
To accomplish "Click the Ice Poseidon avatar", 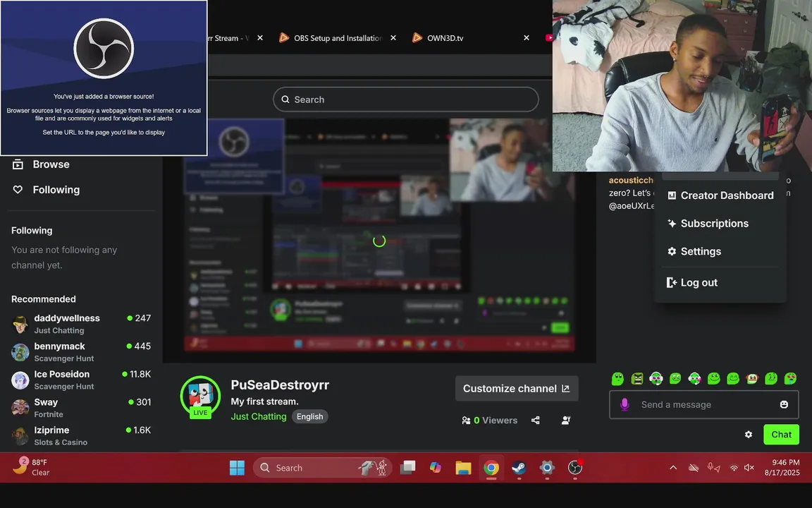I will pos(20,380).
